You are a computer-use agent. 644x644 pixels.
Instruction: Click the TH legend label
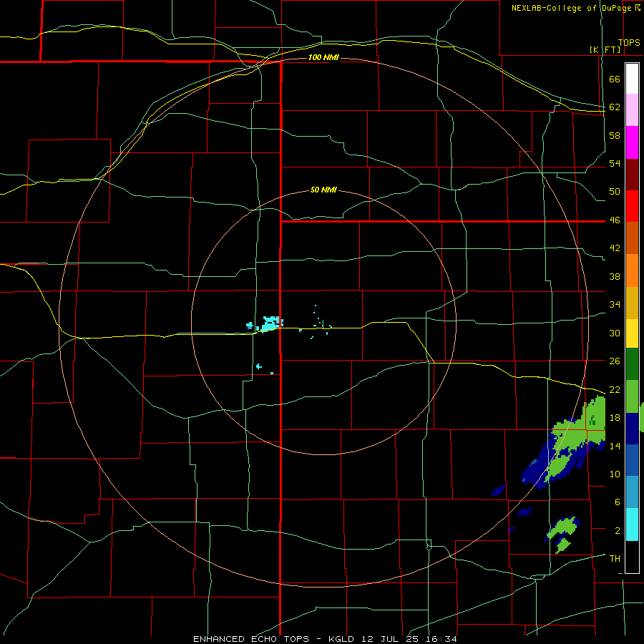click(615, 559)
